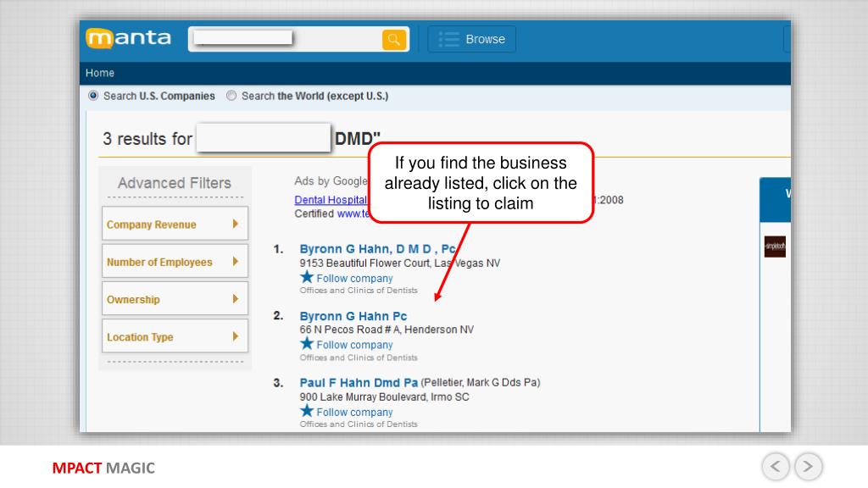Open the Byronn G Hahn Pc listing
This screenshot has width=868, height=488.
pos(353,316)
